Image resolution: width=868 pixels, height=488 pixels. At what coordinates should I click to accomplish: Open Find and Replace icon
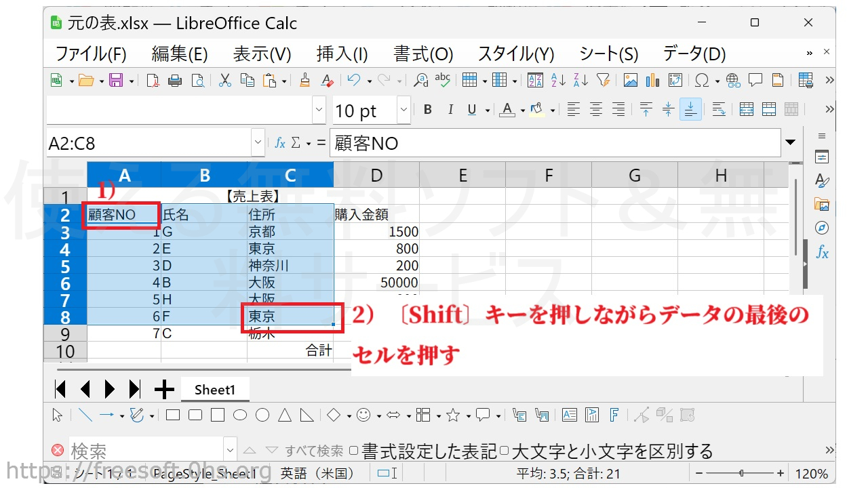click(421, 81)
